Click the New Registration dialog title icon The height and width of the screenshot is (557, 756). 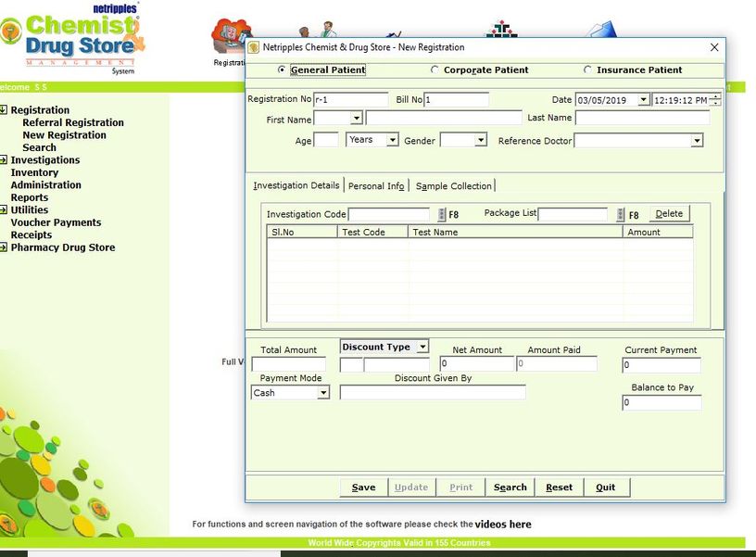coord(253,47)
